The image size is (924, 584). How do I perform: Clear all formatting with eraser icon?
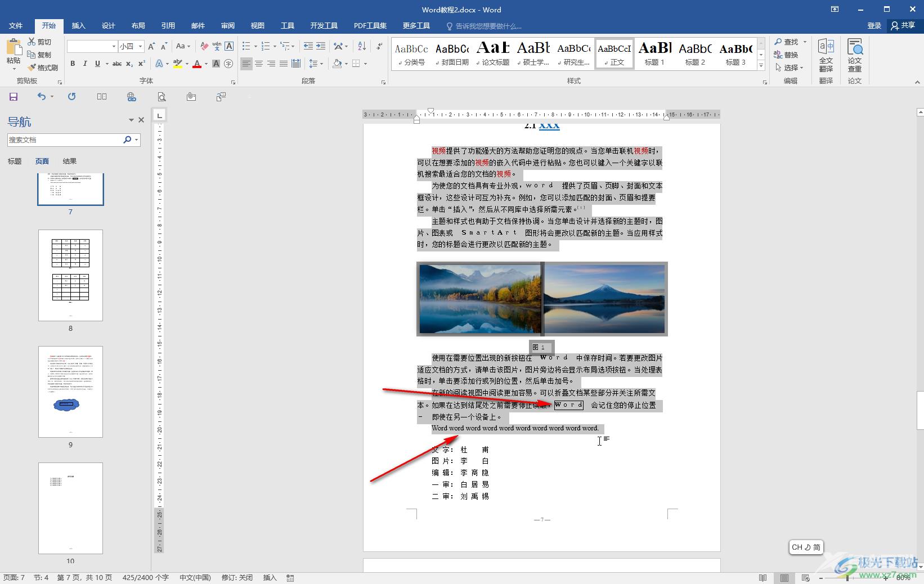tap(204, 46)
